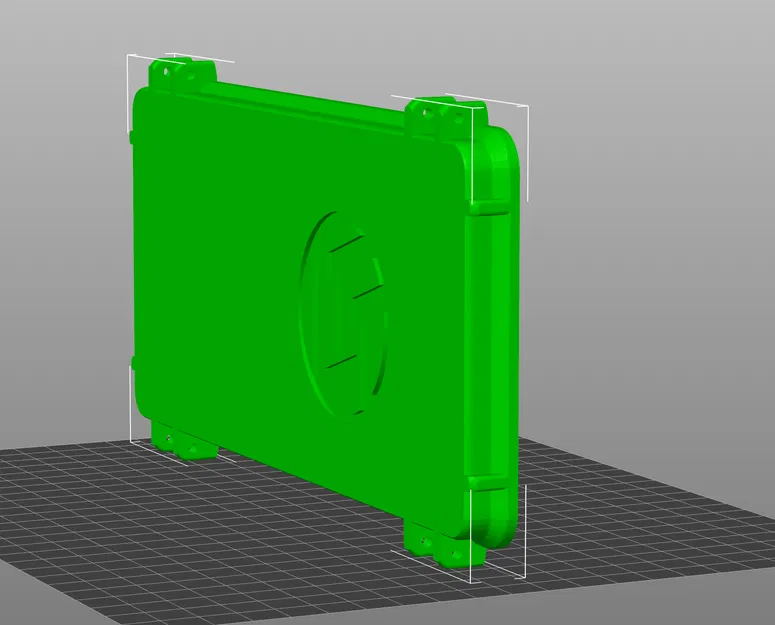The width and height of the screenshot is (775, 625).
Task: Click the model's top-left hinge lug
Action: coord(182,75)
